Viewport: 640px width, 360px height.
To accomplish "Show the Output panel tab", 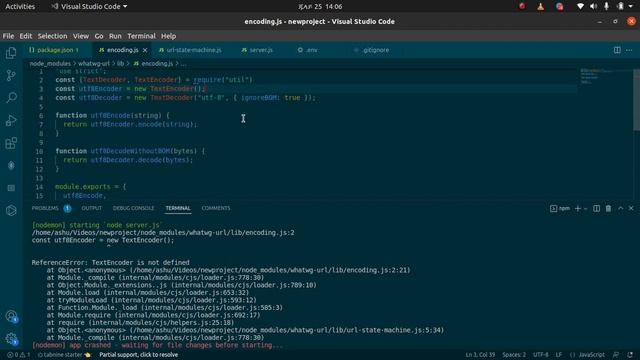I will pos(91,208).
